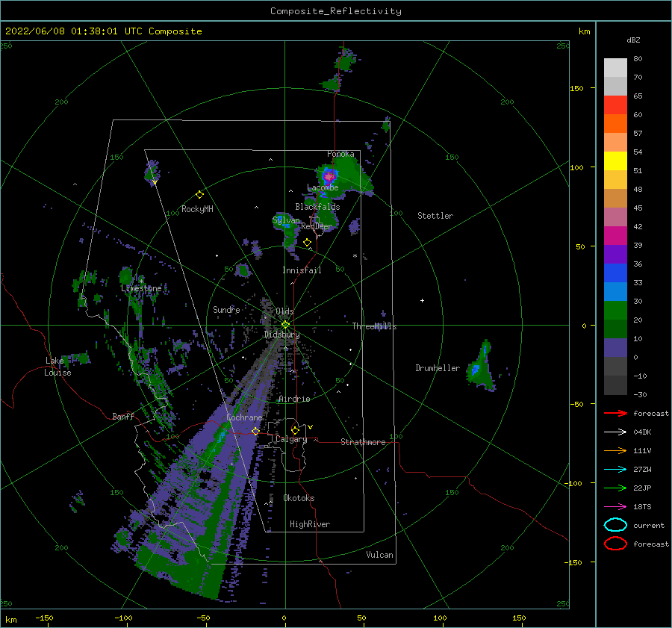The height and width of the screenshot is (628, 672).
Task: Click the Okotoks label
Action: pos(299,498)
